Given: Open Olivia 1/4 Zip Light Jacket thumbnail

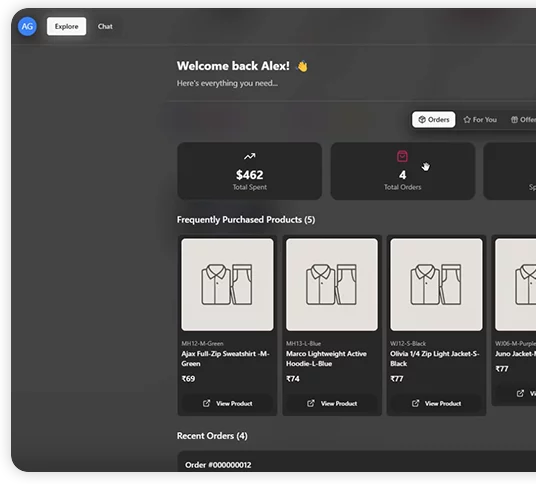Looking at the screenshot, I should pos(436,284).
